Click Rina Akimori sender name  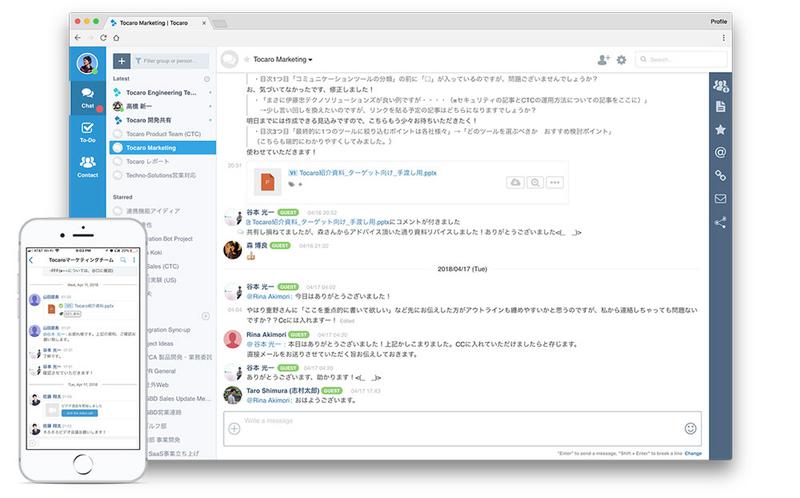(x=266, y=335)
